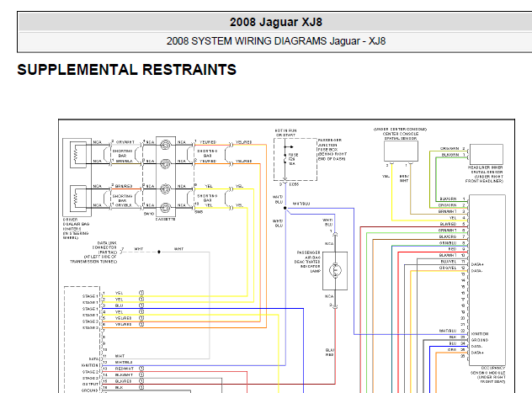Viewport: 532px width, 393px height.
Task: Click the "BLK/ORG" pin 7 wire label
Action: click(448, 236)
